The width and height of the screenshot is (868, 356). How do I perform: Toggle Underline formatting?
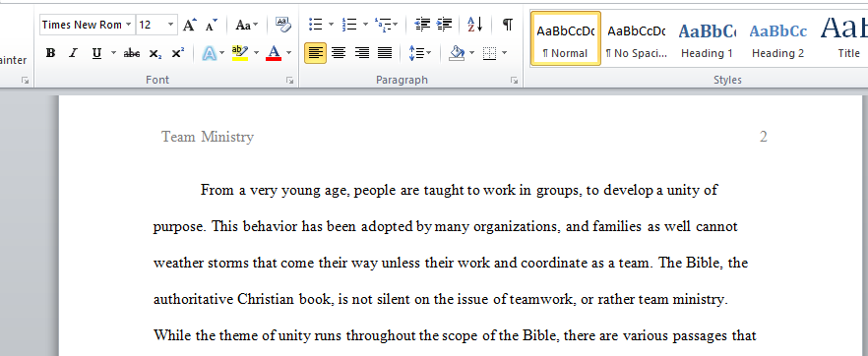click(96, 54)
